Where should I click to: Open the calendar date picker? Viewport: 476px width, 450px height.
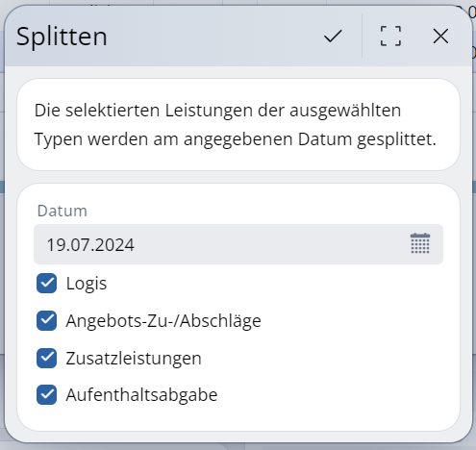(420, 243)
